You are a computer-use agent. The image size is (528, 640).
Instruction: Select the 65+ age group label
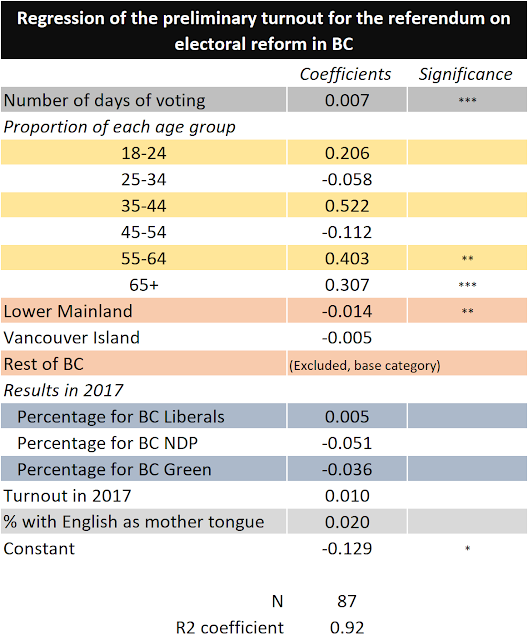point(144,284)
